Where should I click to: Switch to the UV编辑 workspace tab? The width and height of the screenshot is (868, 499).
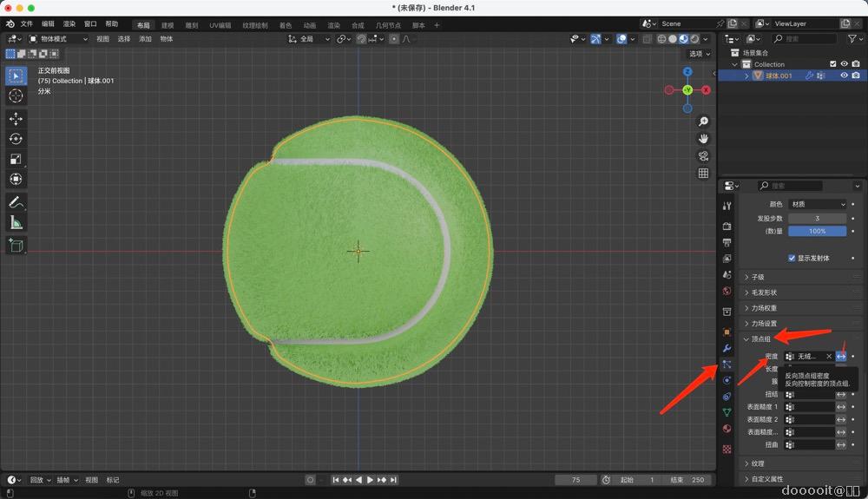[220, 25]
